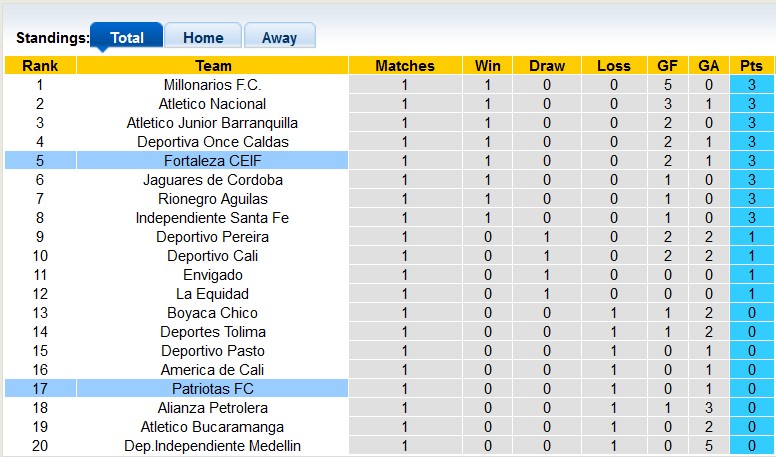776x457 pixels.
Task: Select Alianza Petrolera in the table
Action: [213, 408]
